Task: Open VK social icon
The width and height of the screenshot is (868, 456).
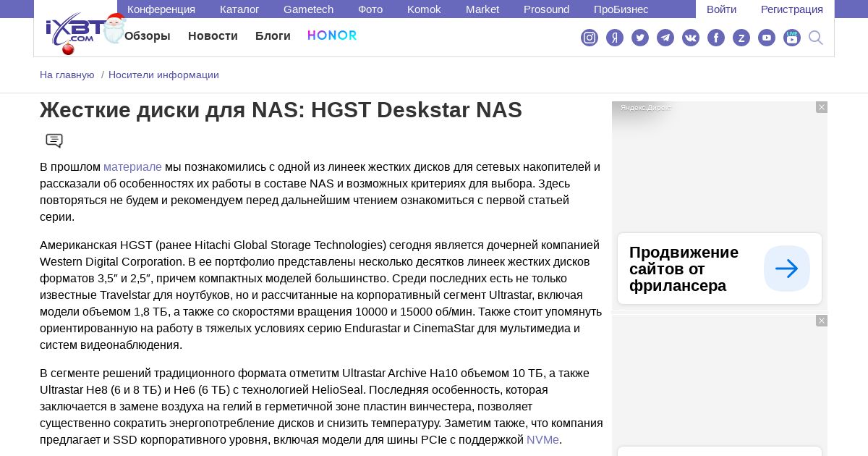Action: 691,38
